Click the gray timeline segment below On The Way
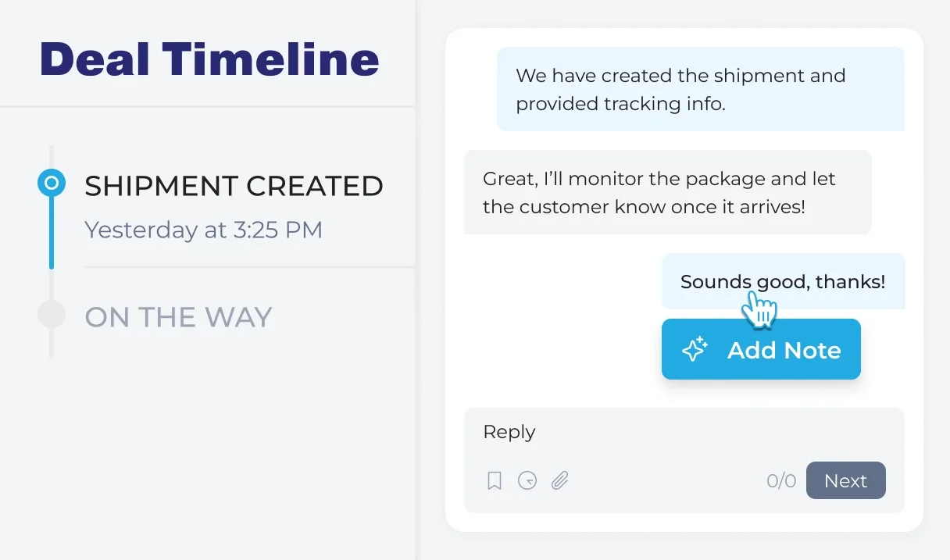The width and height of the screenshot is (950, 560). pos(52,344)
